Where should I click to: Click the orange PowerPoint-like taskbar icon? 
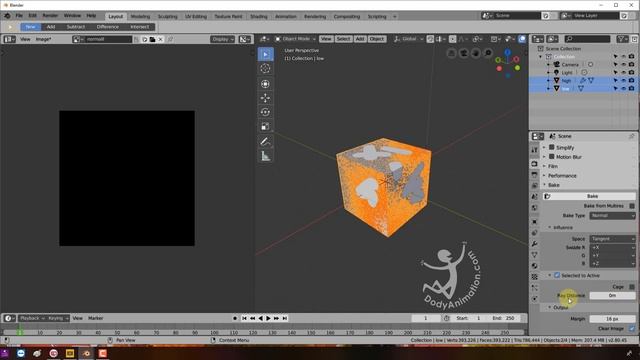[102, 353]
